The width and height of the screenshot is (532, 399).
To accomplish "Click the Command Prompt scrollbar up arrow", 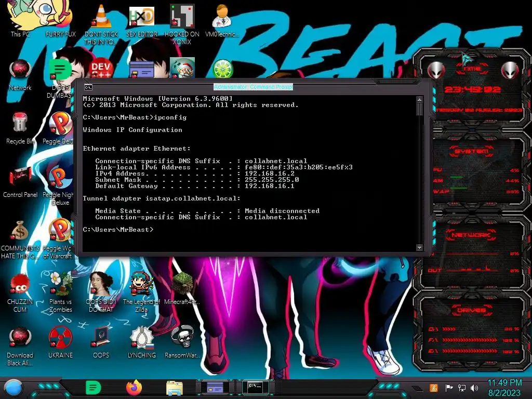I will pos(419,100).
